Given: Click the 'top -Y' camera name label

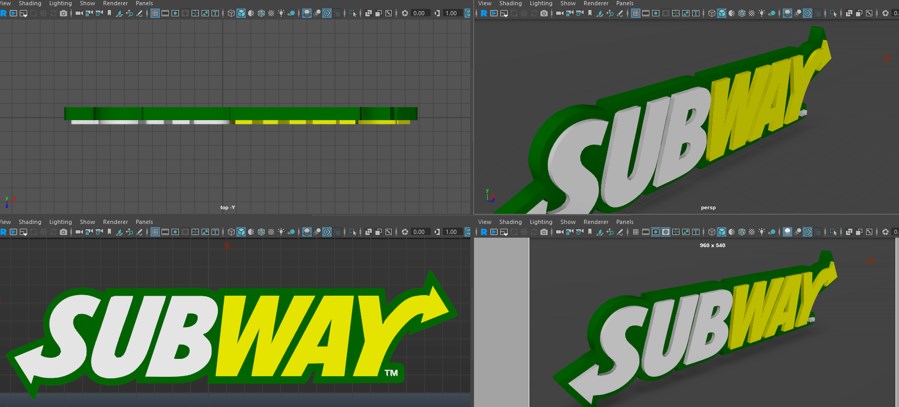Looking at the screenshot, I should [x=228, y=208].
